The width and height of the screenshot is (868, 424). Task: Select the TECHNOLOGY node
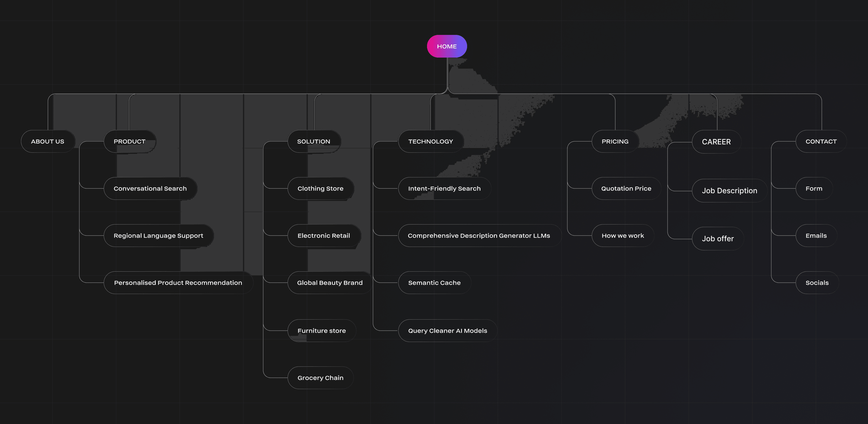(x=430, y=141)
